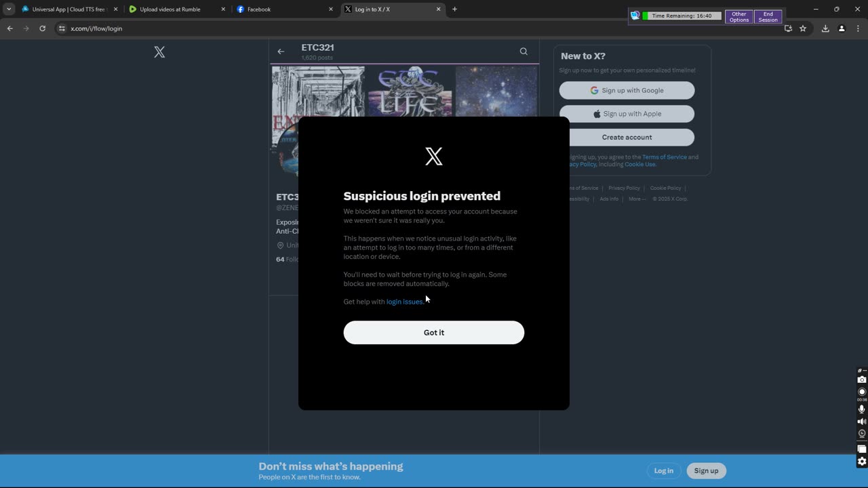Click the X logo in the dialog
Screen dimensions: 868x488
pyautogui.click(x=434, y=157)
